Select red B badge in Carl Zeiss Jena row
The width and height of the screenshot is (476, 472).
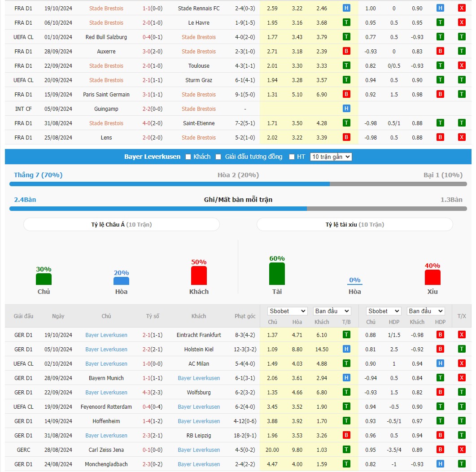(x=440, y=450)
